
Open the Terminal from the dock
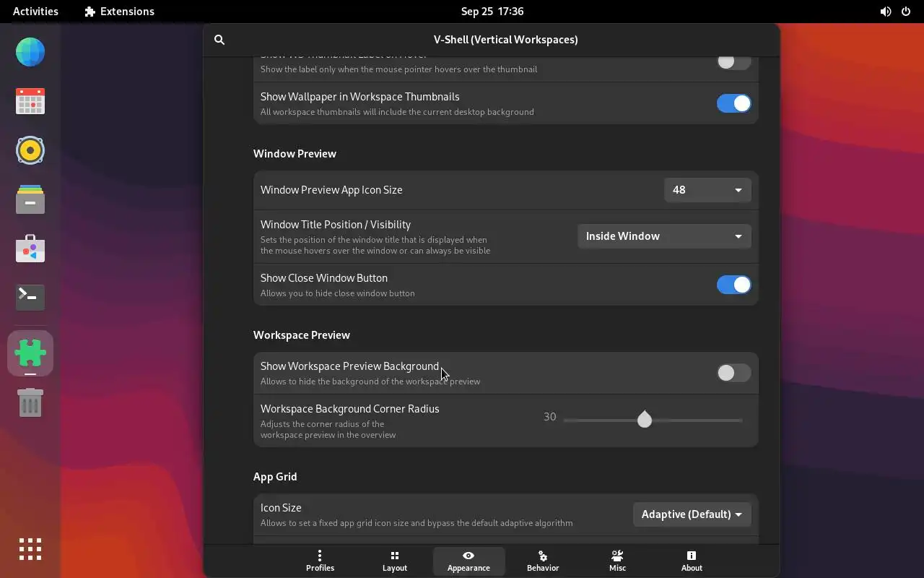coord(30,297)
